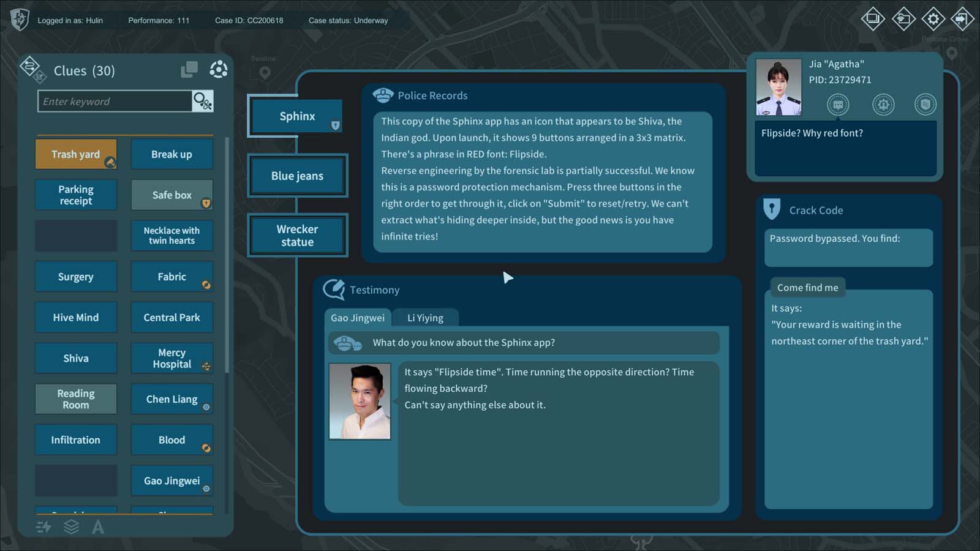The height and width of the screenshot is (551, 980).
Task: Click the keyword search magnifier button
Action: 202,101
